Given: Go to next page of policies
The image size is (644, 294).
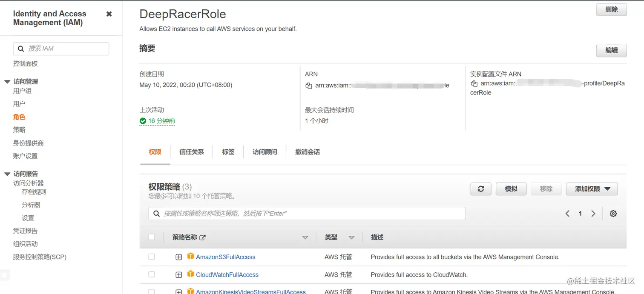Looking at the screenshot, I should pyautogui.click(x=593, y=214).
